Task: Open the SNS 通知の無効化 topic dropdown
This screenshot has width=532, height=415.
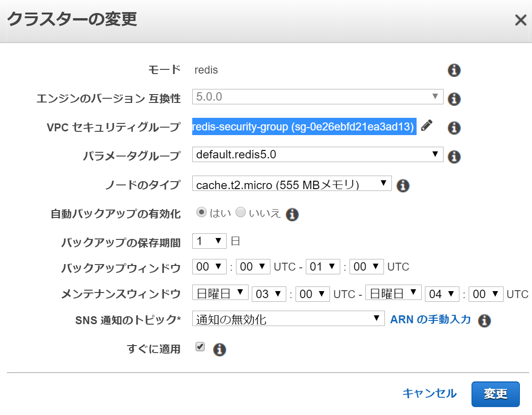Action: point(288,319)
